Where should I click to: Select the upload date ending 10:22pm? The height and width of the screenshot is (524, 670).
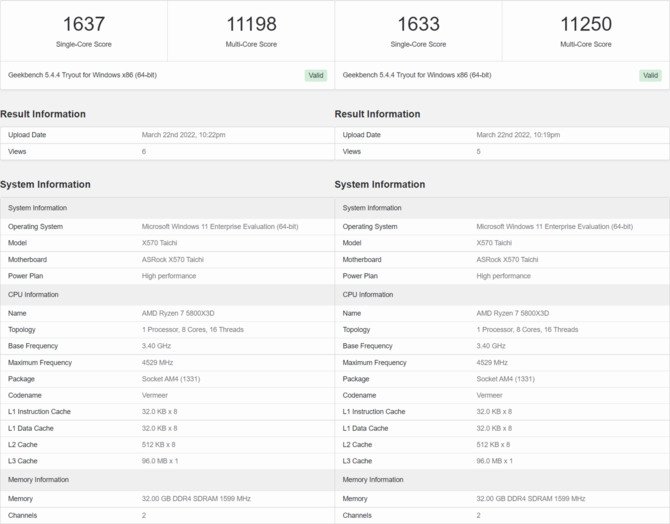pos(183,135)
